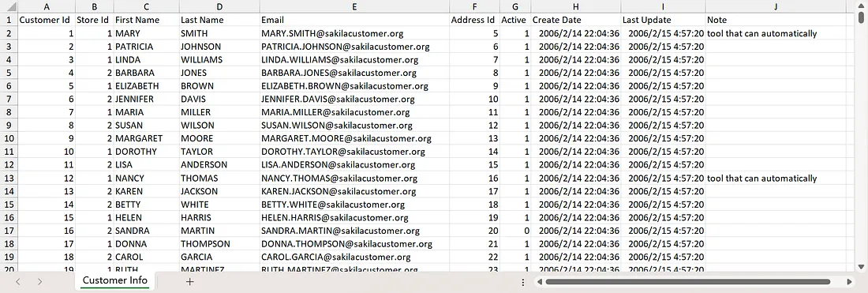Select the MARGARET first name cell
Viewport: 868px width, 293px height.
click(x=146, y=138)
